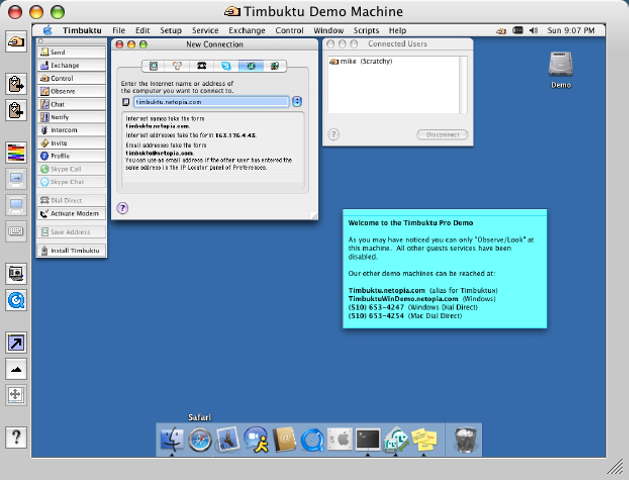Click the Activate Modem button

coord(71,213)
